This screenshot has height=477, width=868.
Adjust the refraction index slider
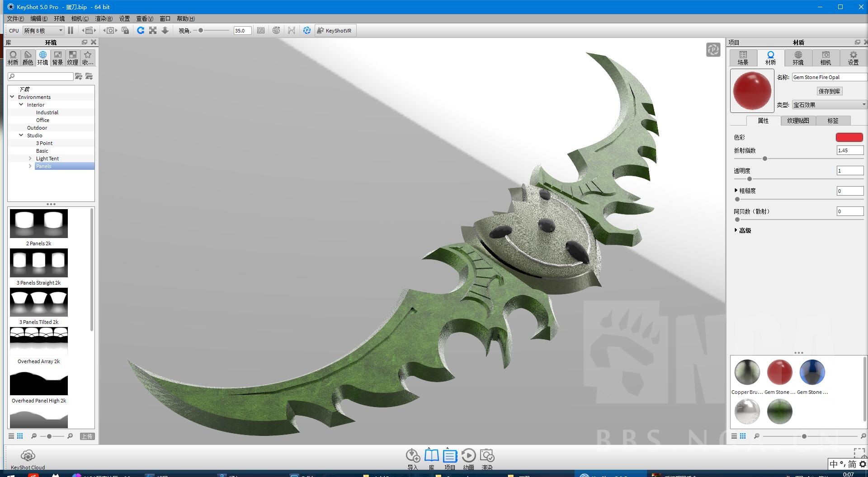pos(765,159)
